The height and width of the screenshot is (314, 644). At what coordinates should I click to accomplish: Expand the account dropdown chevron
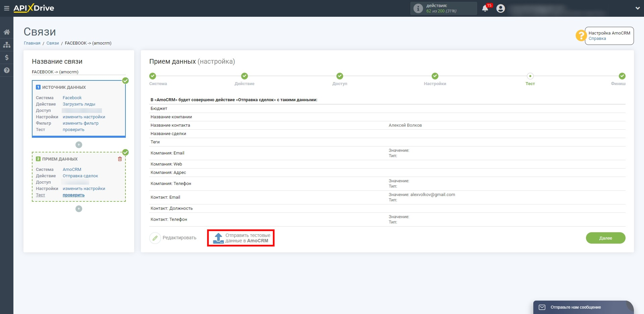[x=637, y=8]
